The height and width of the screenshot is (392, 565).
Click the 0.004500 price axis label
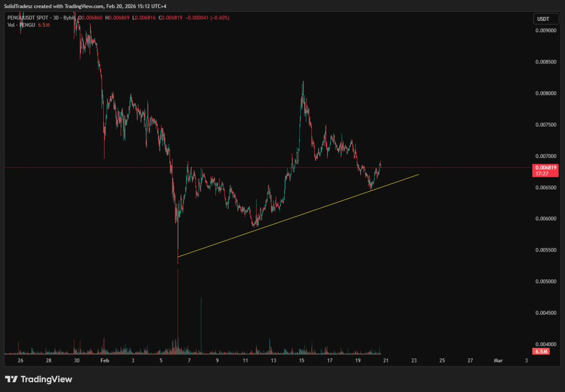click(547, 313)
